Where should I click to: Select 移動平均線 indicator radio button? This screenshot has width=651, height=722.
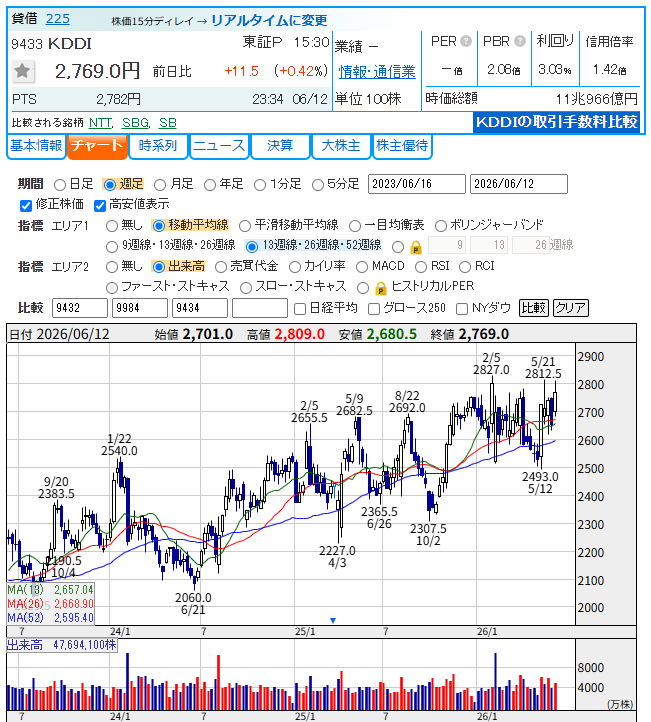pos(159,226)
